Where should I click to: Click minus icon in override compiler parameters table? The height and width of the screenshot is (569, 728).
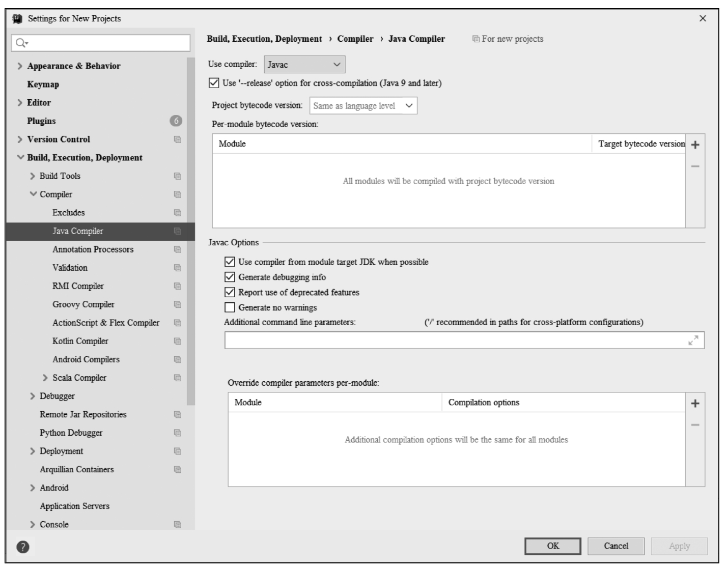coord(695,425)
